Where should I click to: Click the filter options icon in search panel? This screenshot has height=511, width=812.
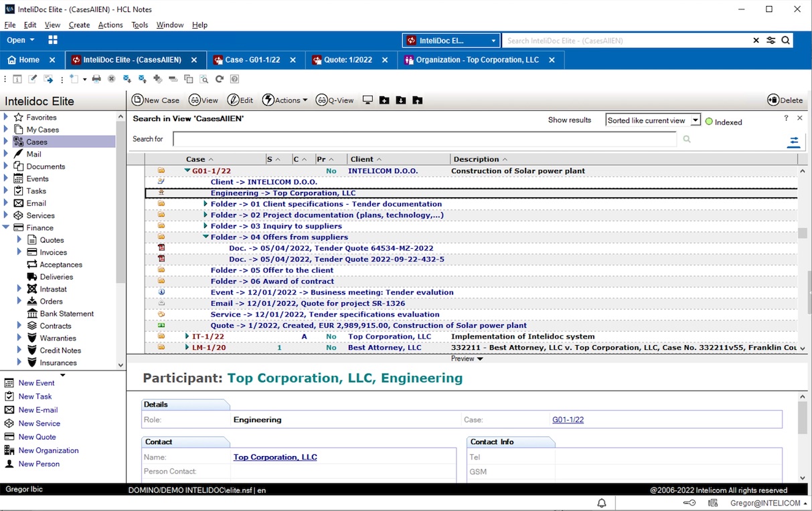(793, 141)
